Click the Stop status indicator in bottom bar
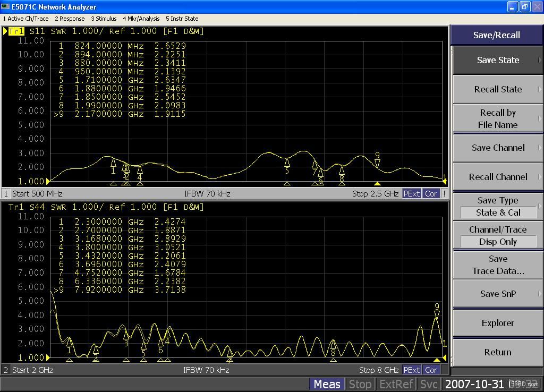 click(x=360, y=384)
